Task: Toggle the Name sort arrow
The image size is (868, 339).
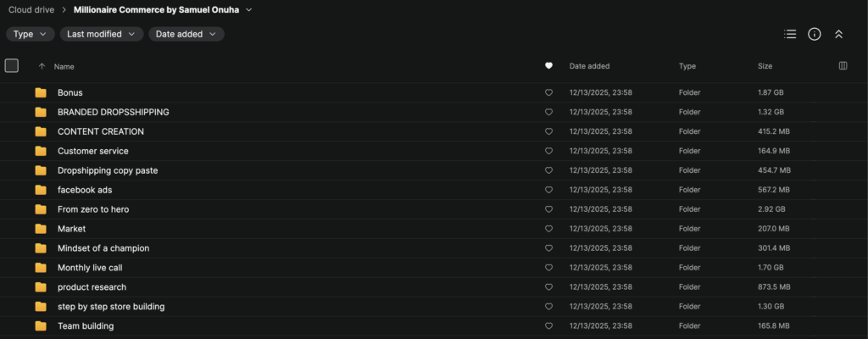Action: (42, 66)
